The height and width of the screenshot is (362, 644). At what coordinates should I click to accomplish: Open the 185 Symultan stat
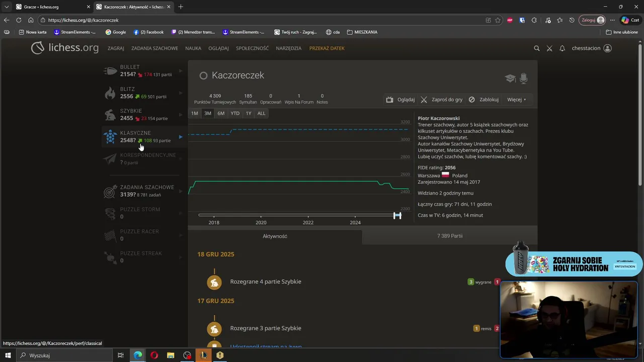pos(248,99)
